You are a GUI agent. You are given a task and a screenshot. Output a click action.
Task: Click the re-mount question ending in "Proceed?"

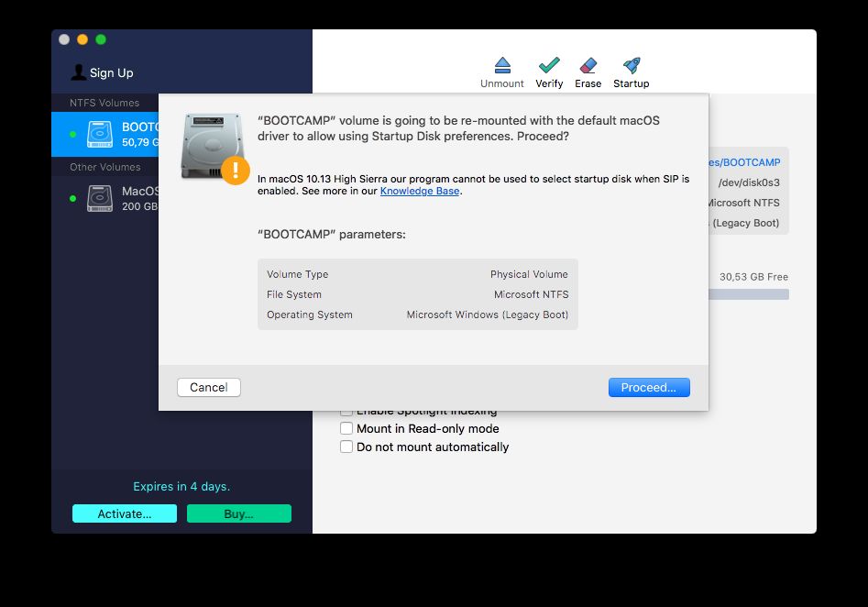coord(458,128)
